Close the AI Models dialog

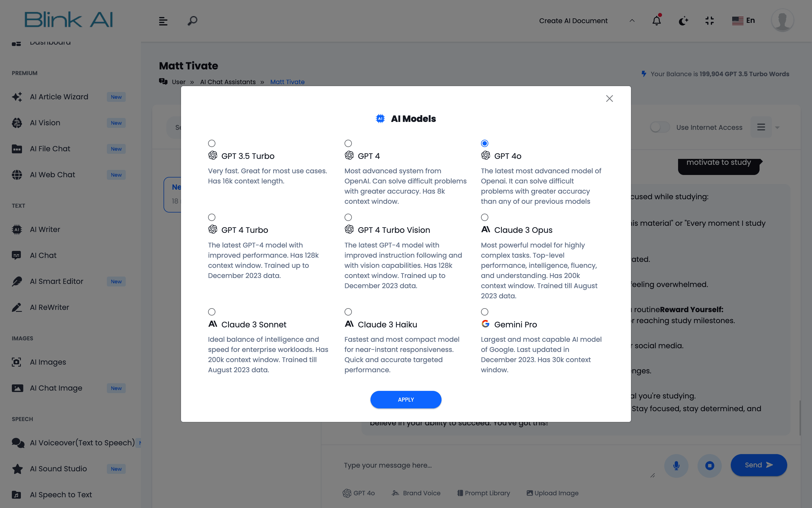click(x=609, y=98)
